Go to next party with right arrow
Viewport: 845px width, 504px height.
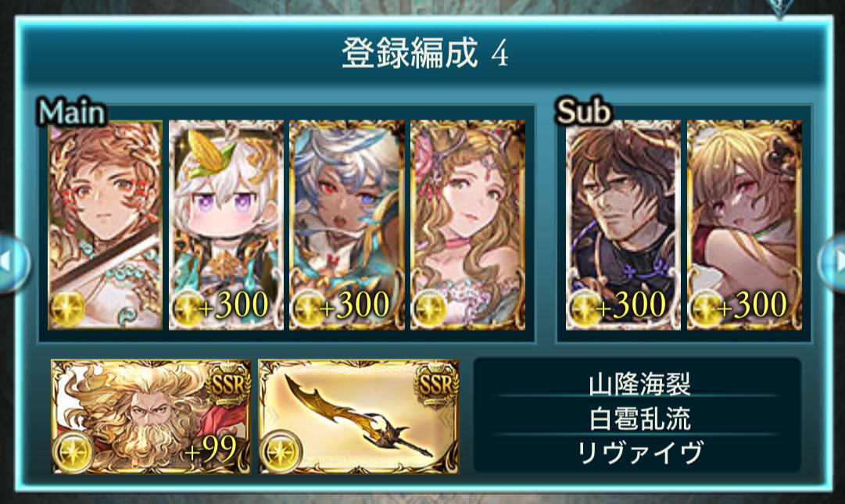tap(832, 263)
